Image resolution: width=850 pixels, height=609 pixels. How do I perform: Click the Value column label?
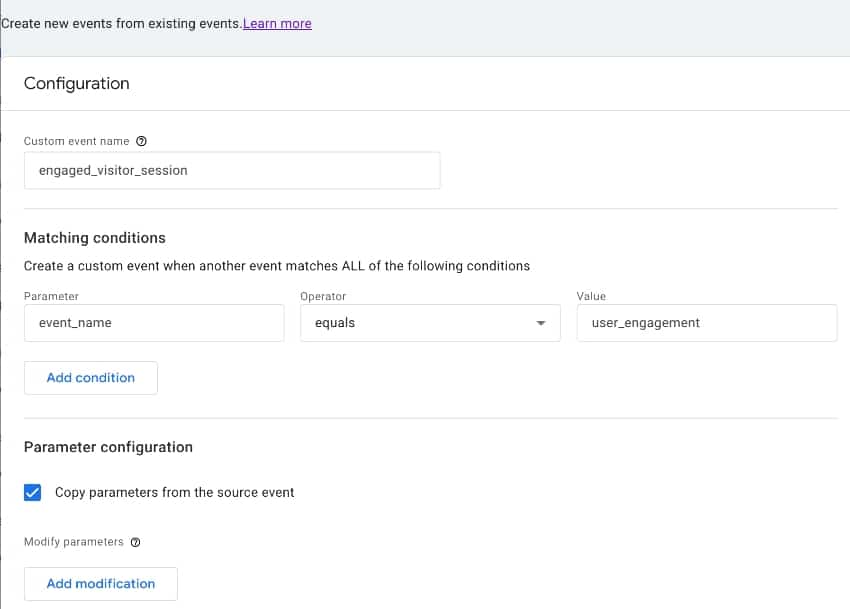coord(591,296)
